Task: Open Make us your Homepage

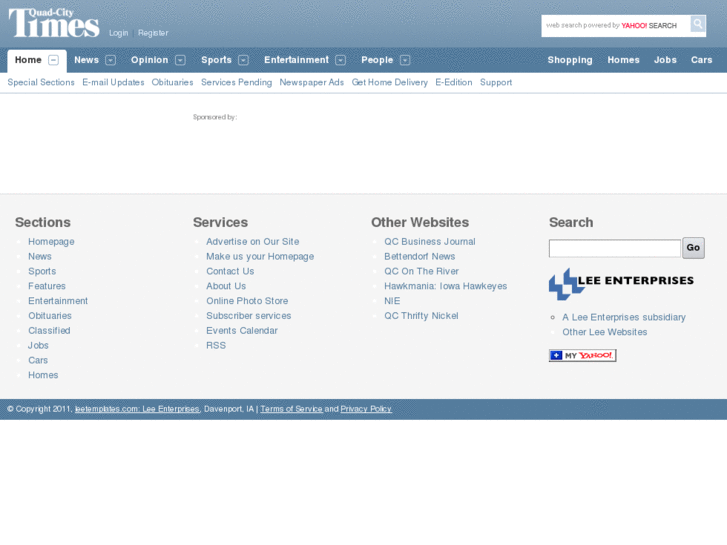Action: (x=260, y=256)
